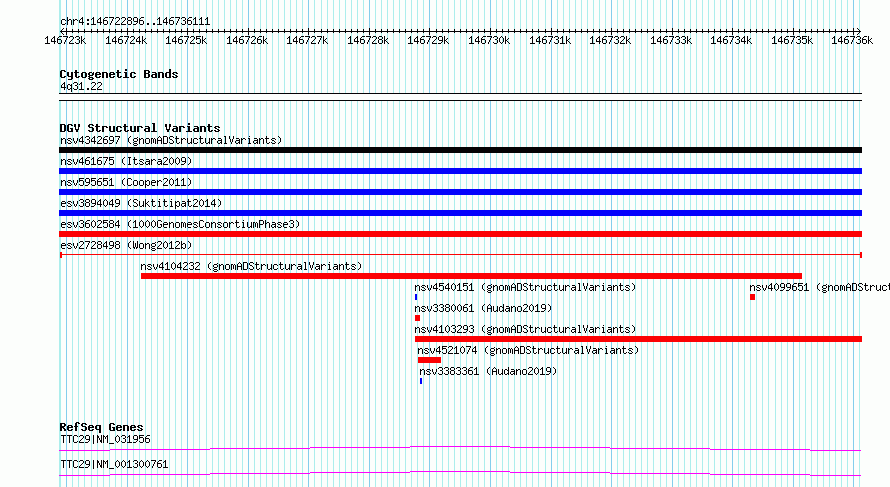Image resolution: width=890 pixels, height=487 pixels.
Task: Click the 4q31.22 cytogenetic band bar
Action: click(460, 97)
